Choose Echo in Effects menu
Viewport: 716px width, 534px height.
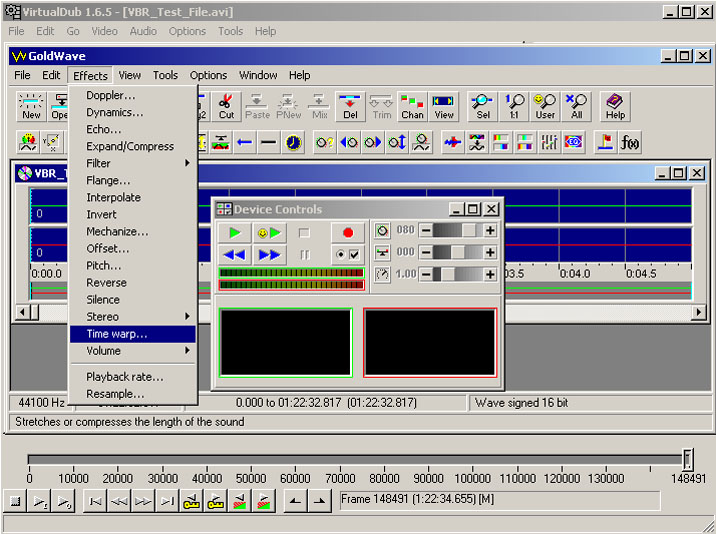(x=132, y=129)
